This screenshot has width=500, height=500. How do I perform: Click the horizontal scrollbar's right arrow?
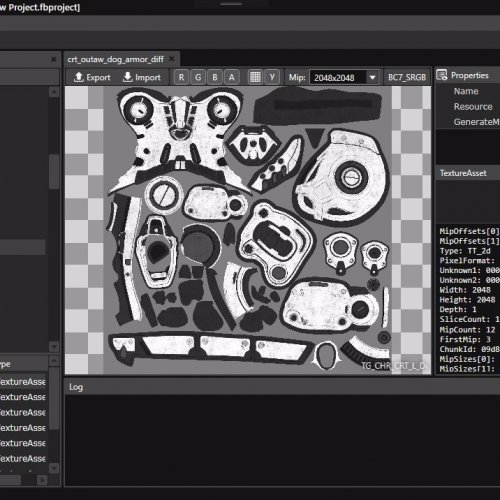[x=42, y=480]
